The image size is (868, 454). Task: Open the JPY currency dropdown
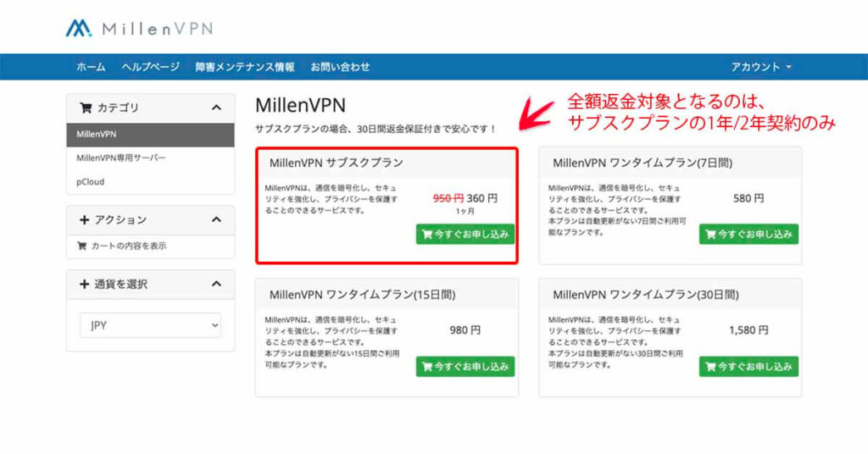coord(151,326)
